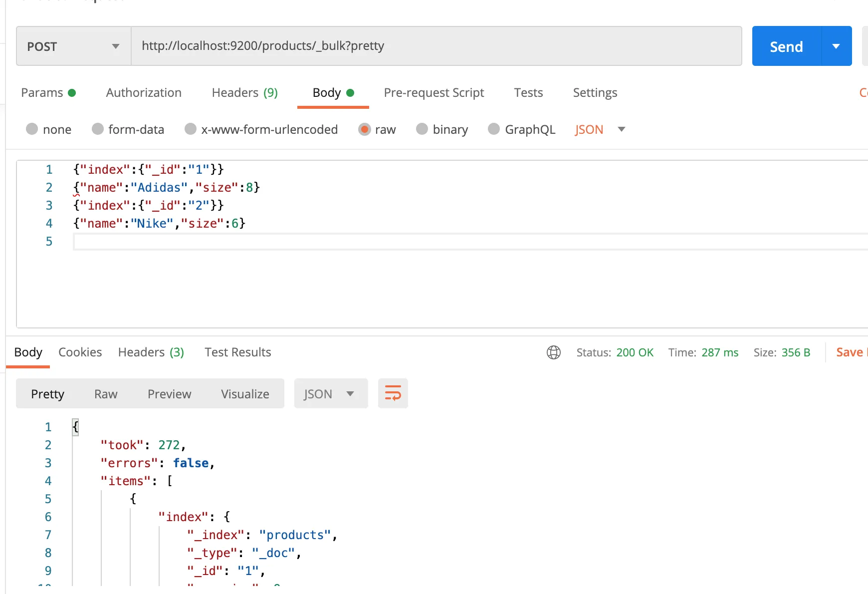Viewport: 868px width, 594px height.
Task: Select the form-data radio option
Action: coord(98,130)
